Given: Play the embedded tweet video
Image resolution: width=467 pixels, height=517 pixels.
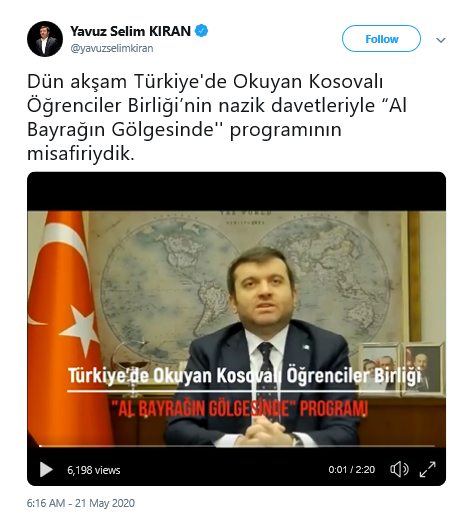Looking at the screenshot, I should [x=46, y=469].
